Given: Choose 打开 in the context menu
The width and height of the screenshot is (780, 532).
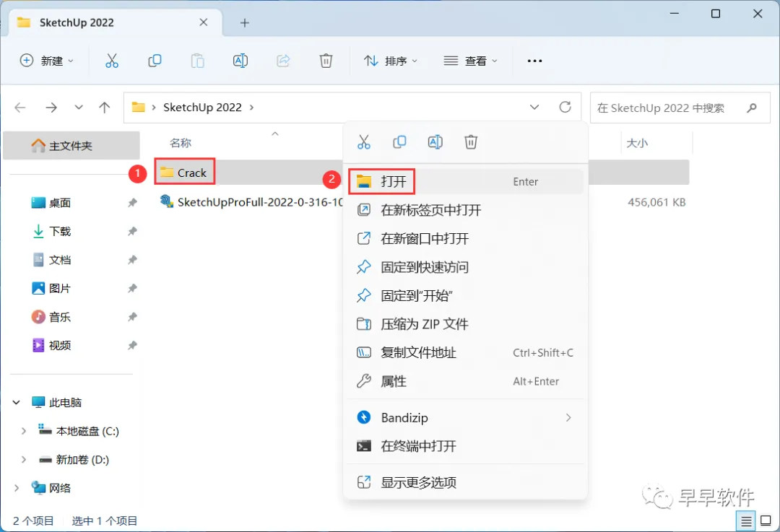Looking at the screenshot, I should point(465,181).
